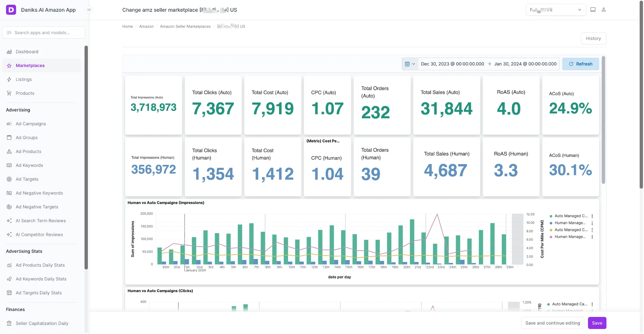Open Products from the sidebar

(x=42, y=93)
